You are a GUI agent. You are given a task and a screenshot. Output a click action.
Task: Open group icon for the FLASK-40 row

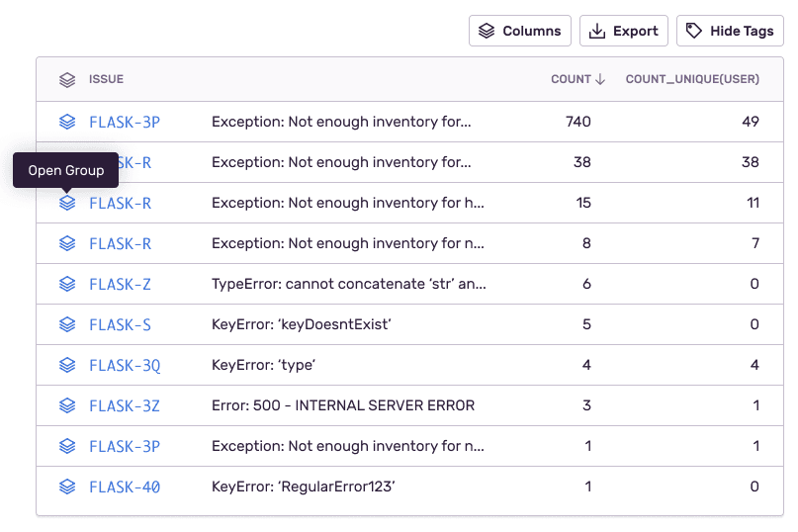67,487
